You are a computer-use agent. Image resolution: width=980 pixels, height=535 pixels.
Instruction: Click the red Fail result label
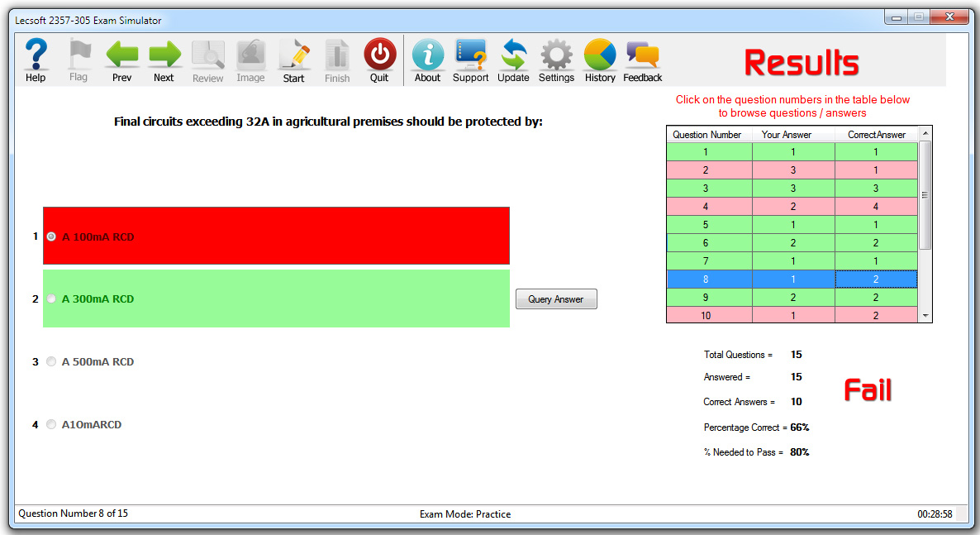[x=868, y=390]
